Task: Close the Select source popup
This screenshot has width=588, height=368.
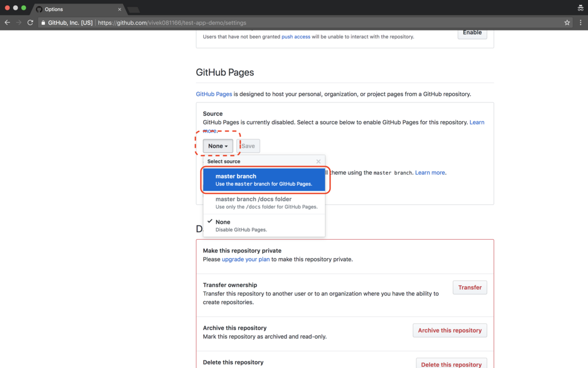Action: pyautogui.click(x=318, y=162)
